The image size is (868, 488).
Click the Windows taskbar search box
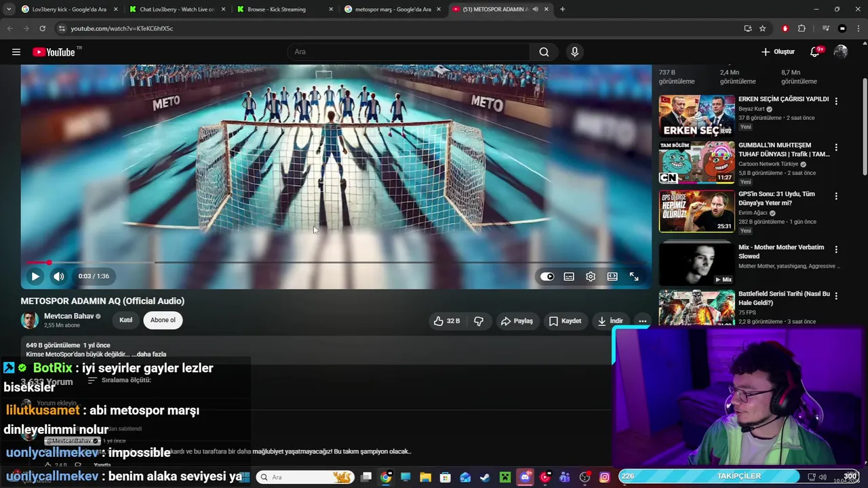pyautogui.click(x=305, y=477)
